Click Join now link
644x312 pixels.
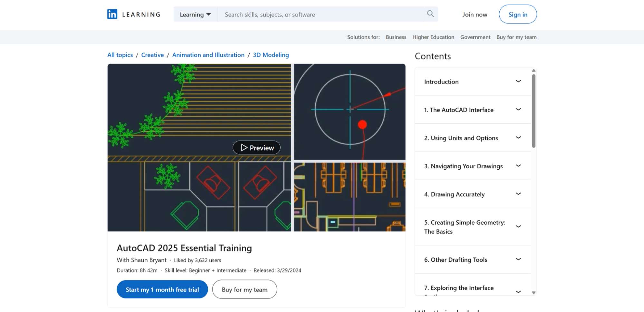[475, 15]
